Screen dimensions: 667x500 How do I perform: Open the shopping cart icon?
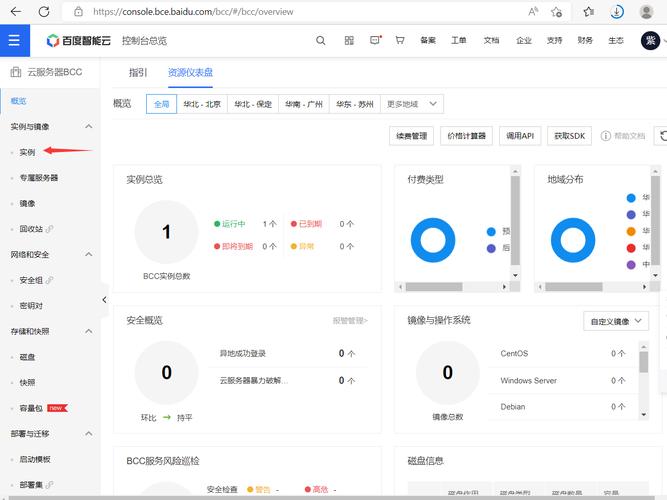400,40
